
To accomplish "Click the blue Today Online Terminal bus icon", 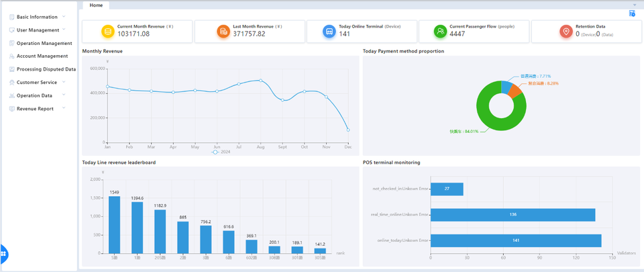I will [329, 32].
